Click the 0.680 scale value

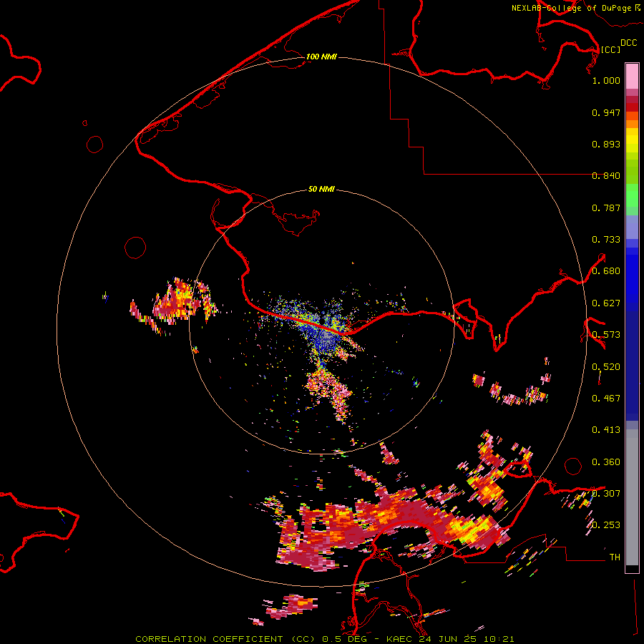(606, 271)
